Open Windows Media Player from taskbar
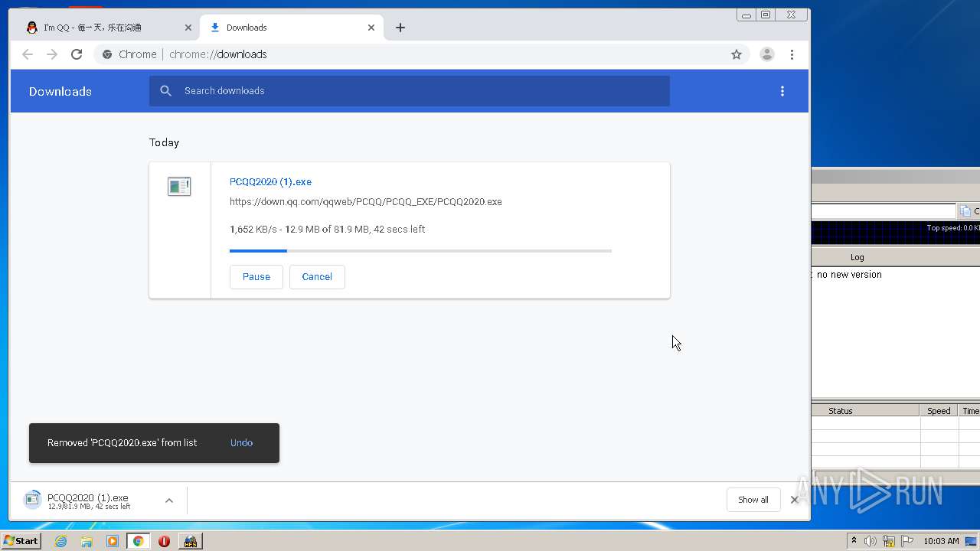Viewport: 980px width, 551px height. point(113,541)
